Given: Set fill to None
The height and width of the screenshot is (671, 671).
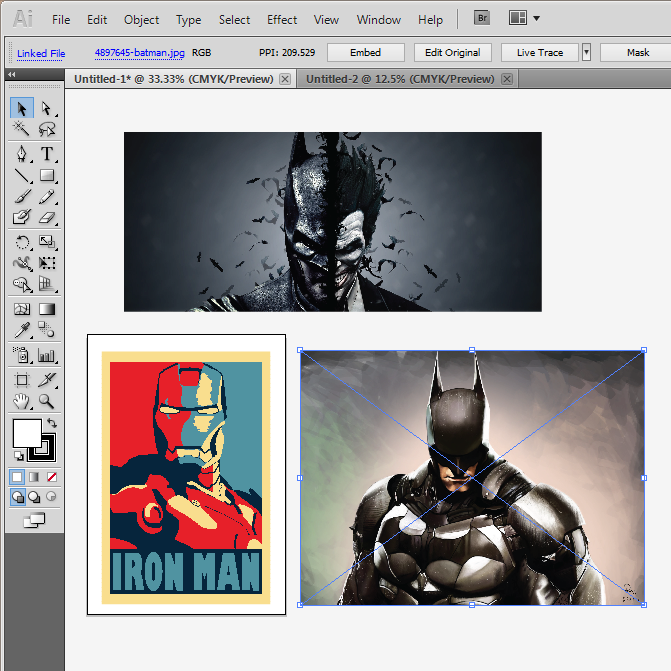Looking at the screenshot, I should click(x=52, y=476).
